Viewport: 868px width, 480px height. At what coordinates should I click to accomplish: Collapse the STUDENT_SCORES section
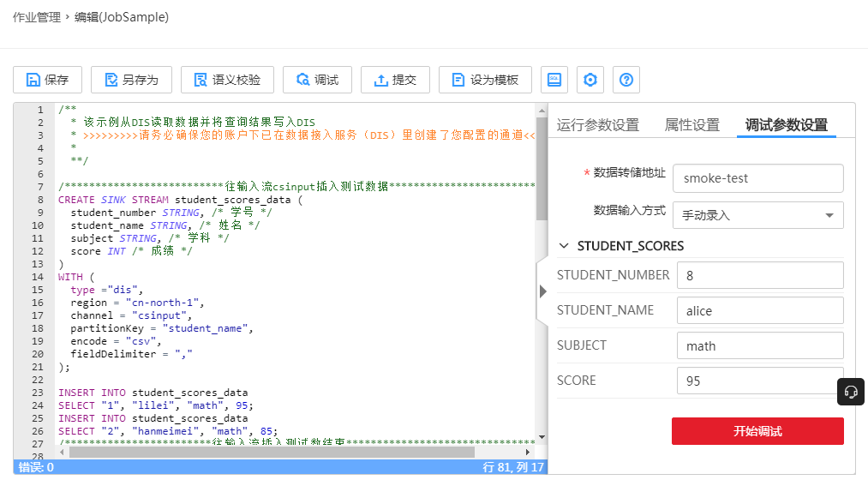pos(564,246)
